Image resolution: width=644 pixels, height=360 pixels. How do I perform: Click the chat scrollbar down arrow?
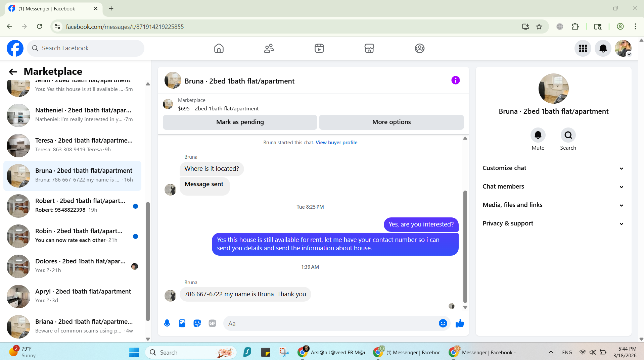465,307
